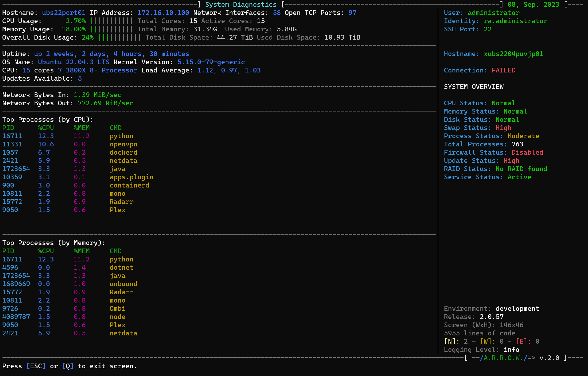Screen dimensions: 588x376
Task: Click the Updates Available count 5
Action: point(80,78)
